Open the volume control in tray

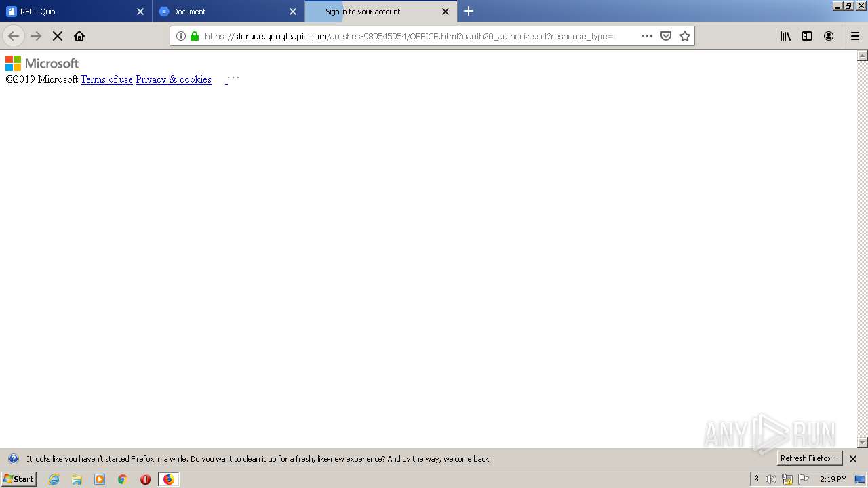pyautogui.click(x=771, y=479)
